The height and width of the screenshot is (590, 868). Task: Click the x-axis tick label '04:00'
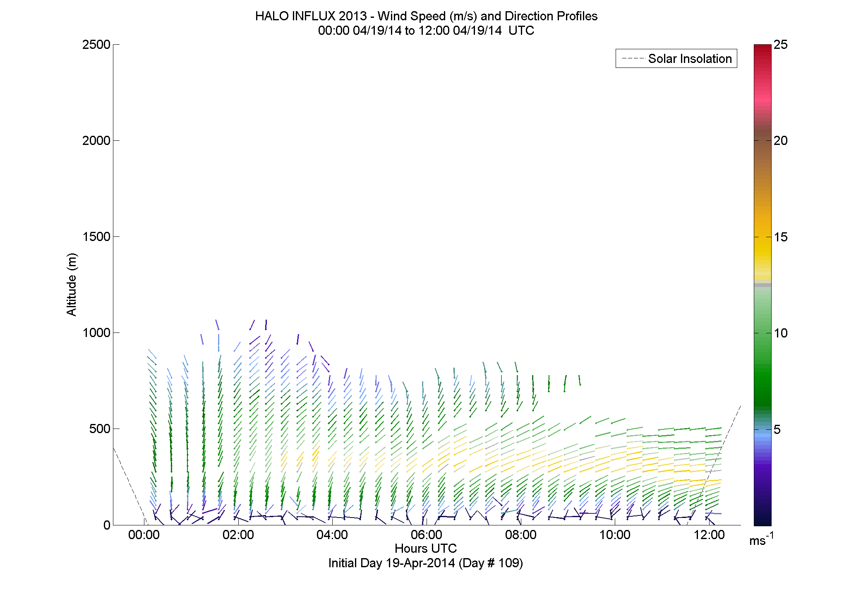(x=332, y=535)
